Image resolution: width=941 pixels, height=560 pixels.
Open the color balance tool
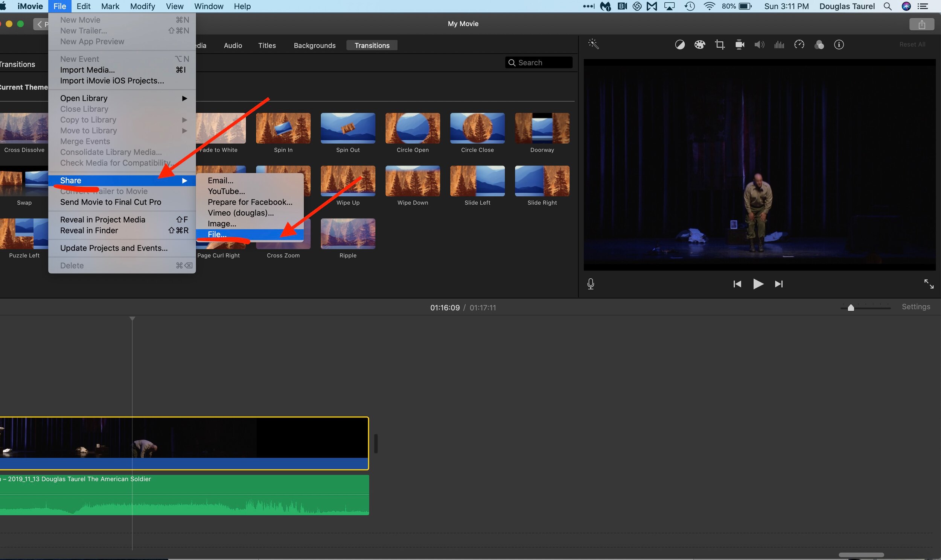tap(680, 45)
